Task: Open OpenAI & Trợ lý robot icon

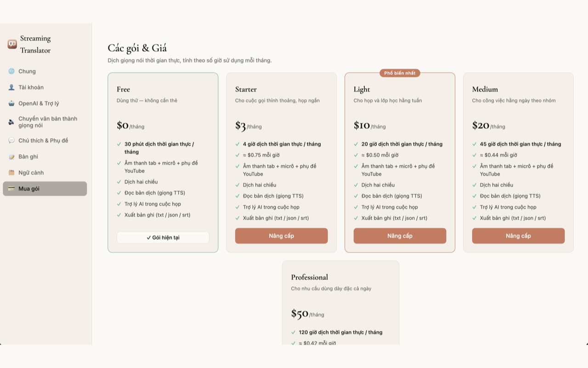Action: (x=11, y=103)
